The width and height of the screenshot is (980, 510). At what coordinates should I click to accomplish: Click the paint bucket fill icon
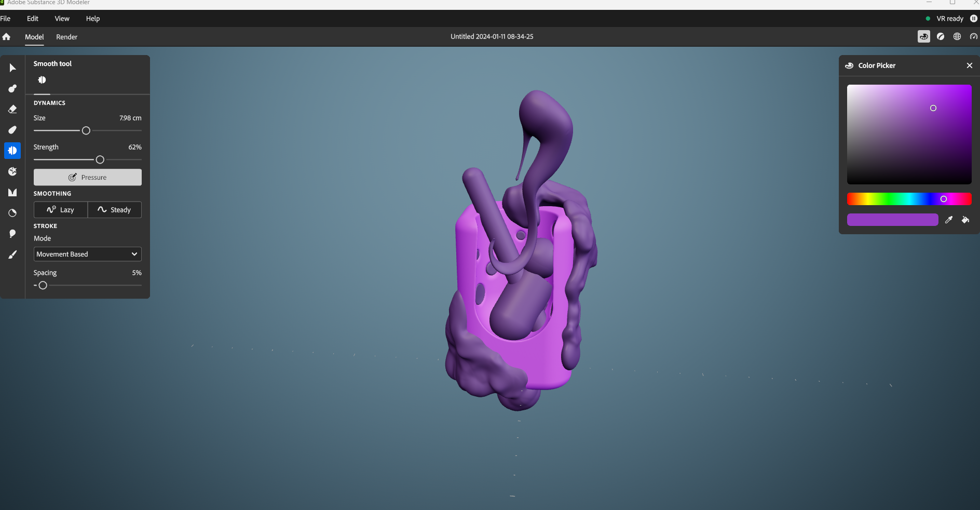pos(965,220)
